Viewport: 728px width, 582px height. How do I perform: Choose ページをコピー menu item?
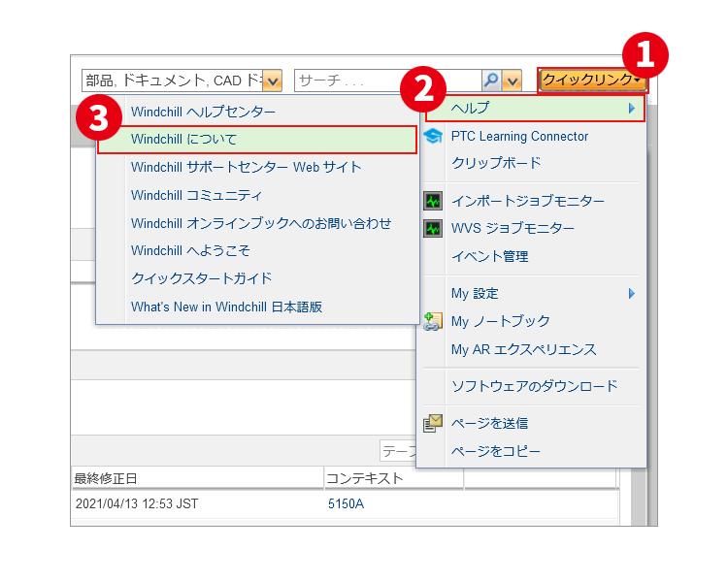pos(496,451)
